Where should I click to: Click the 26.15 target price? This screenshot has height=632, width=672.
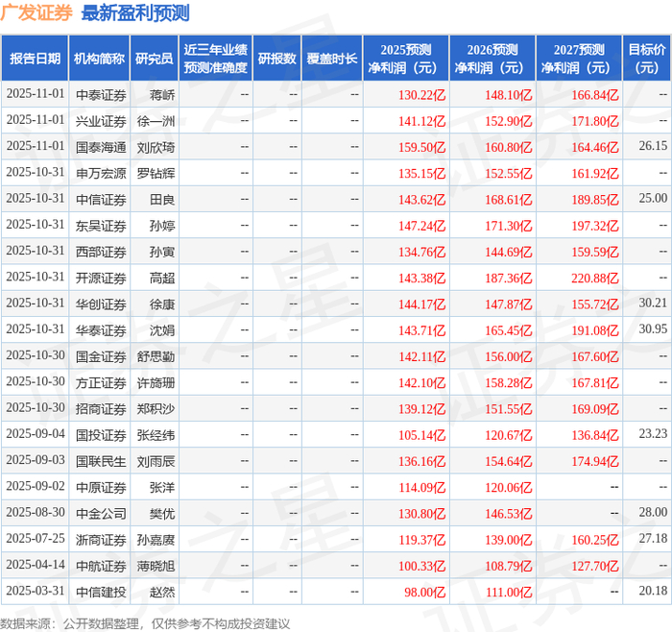(x=653, y=146)
